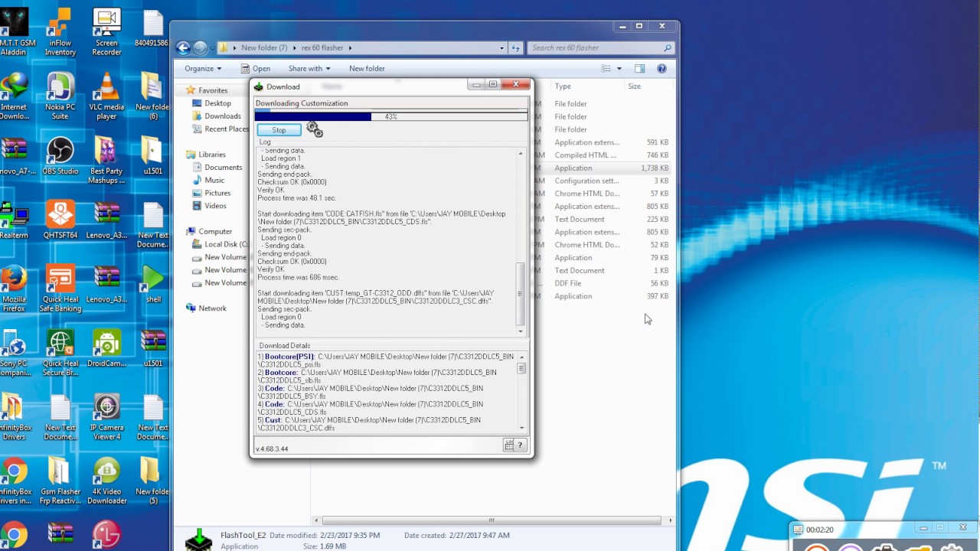Click the change view icon in Explorer
This screenshot has width=980, height=551.
[606, 68]
